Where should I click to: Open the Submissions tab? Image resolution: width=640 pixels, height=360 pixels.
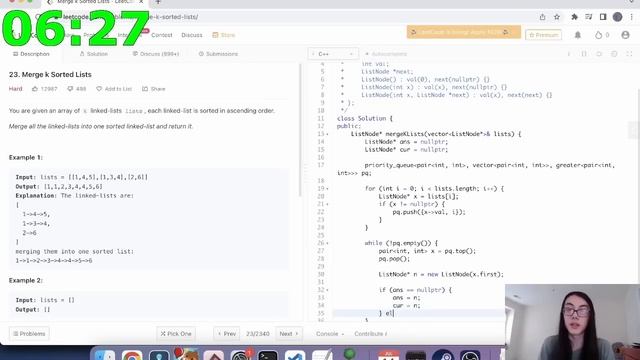[218, 54]
